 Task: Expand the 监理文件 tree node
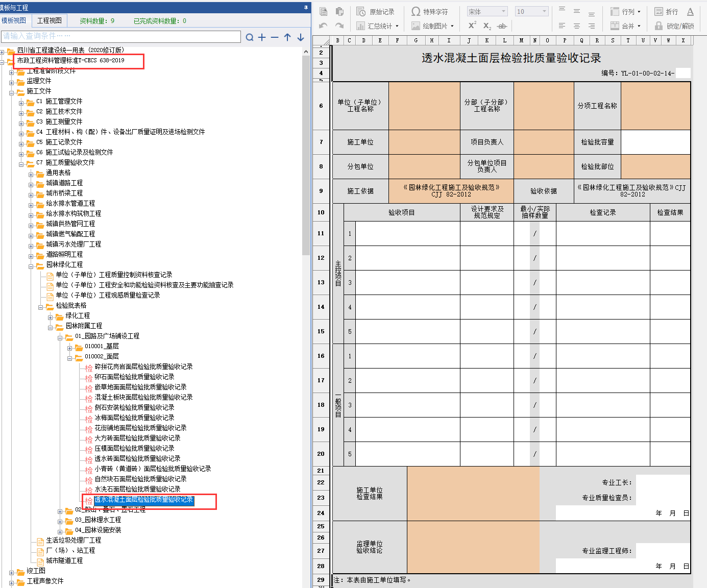click(x=12, y=82)
